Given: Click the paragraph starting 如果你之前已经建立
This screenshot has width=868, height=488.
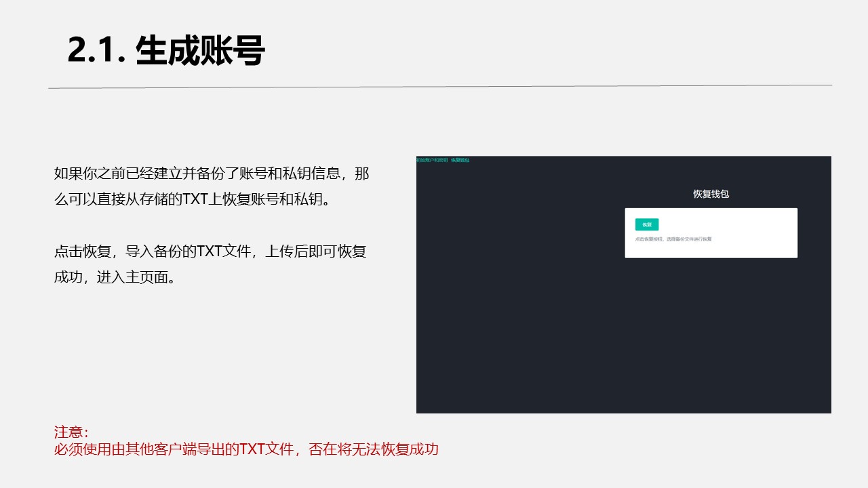Looking at the screenshot, I should [x=212, y=186].
